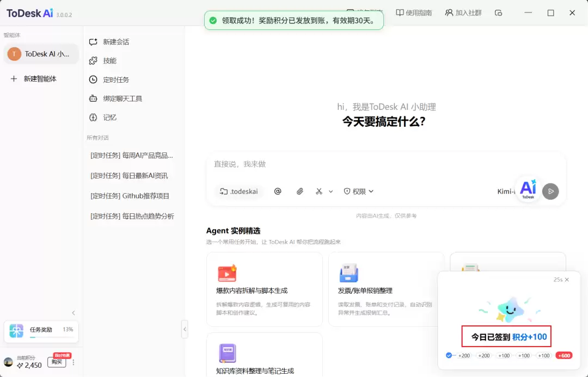Click the 13% task reward percentage

coord(68,330)
